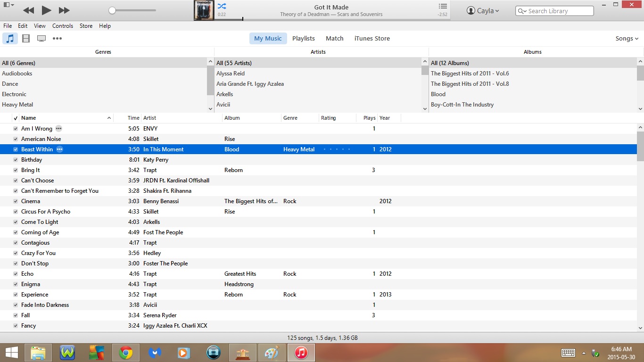Click the Search Library field
Image resolution: width=644 pixels, height=362 pixels.
coord(554,11)
